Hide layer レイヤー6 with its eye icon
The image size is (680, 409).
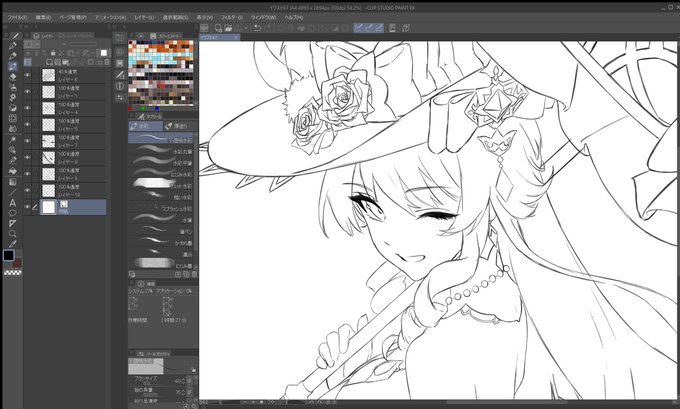pyautogui.click(x=28, y=75)
